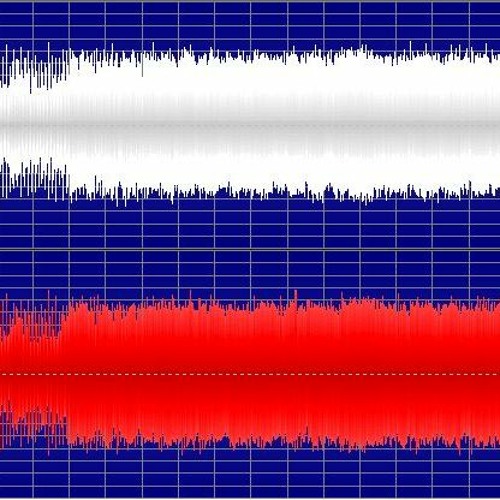Select the dashed center line of red waveform

click(250, 374)
